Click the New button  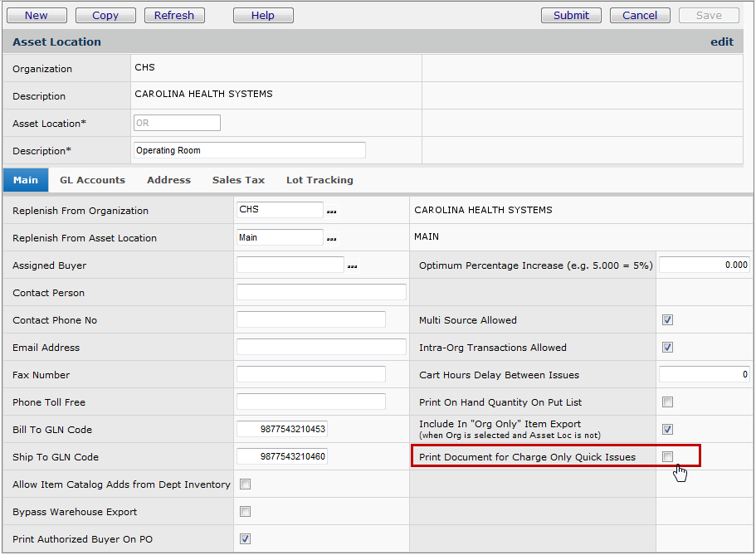[x=36, y=15]
